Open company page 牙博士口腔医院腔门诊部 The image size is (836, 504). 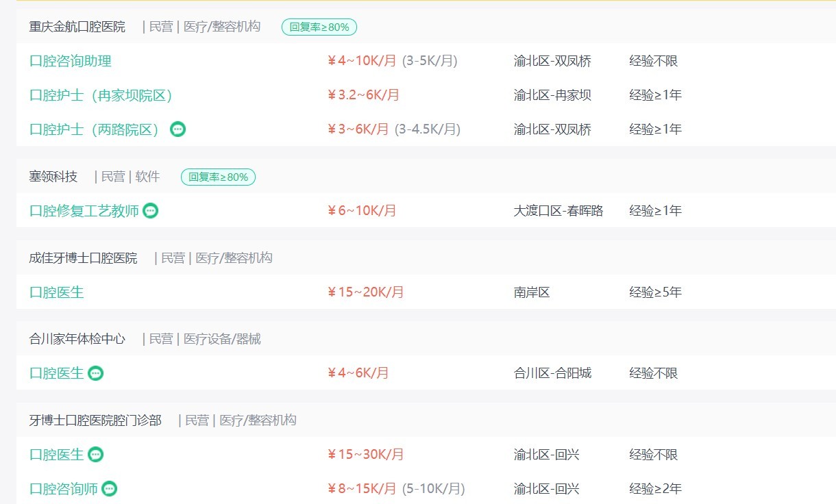(95, 420)
